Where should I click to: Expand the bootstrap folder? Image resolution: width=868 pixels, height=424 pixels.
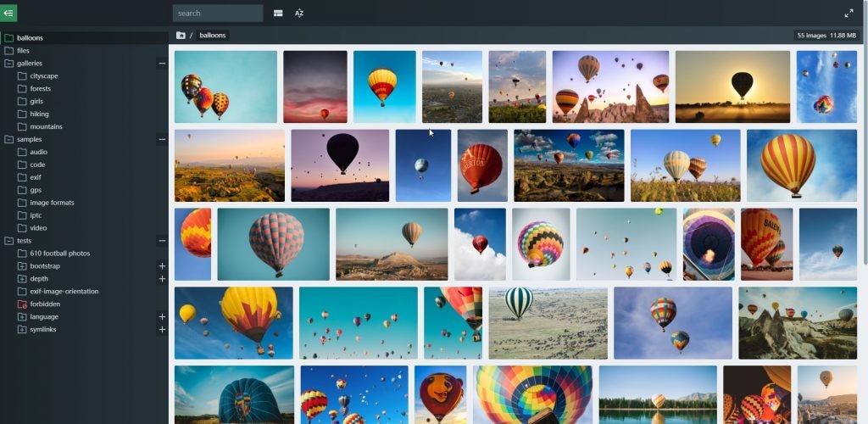click(162, 266)
